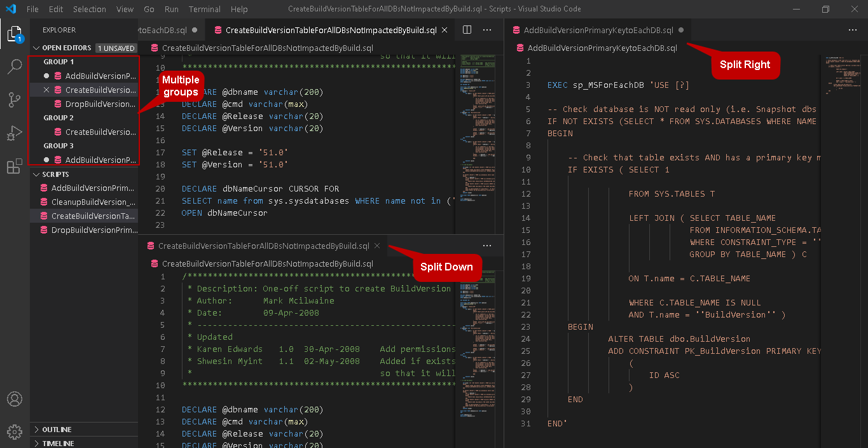Close the bottom split editor tab
Image resolution: width=868 pixels, height=448 pixels.
[x=377, y=246]
